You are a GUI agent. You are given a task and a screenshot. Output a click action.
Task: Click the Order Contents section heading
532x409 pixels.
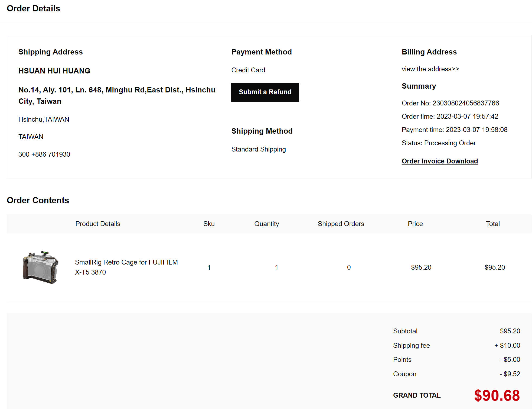pyautogui.click(x=38, y=200)
